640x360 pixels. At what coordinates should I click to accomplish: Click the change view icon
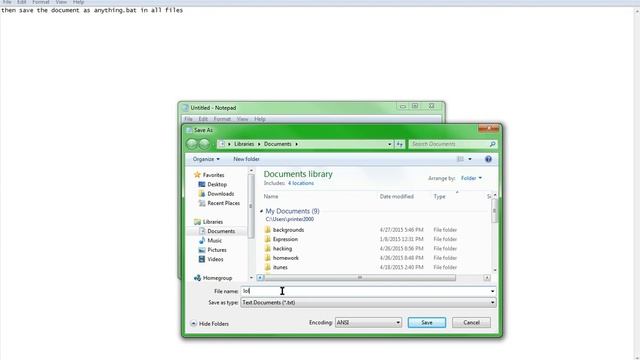(460, 159)
